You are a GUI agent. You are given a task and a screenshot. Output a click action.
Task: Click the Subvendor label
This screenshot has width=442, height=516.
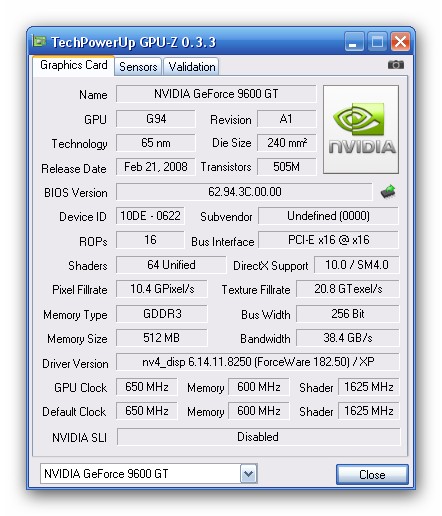point(226,217)
